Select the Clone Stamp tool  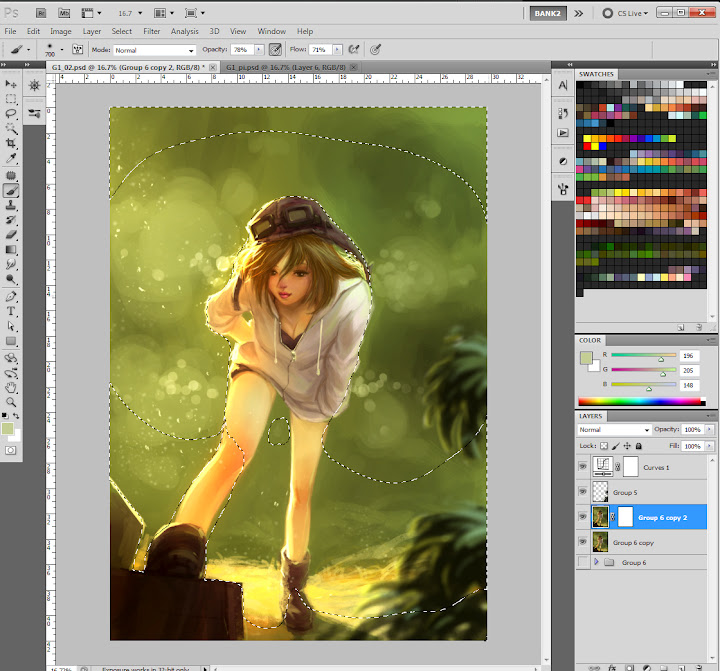pyautogui.click(x=11, y=205)
